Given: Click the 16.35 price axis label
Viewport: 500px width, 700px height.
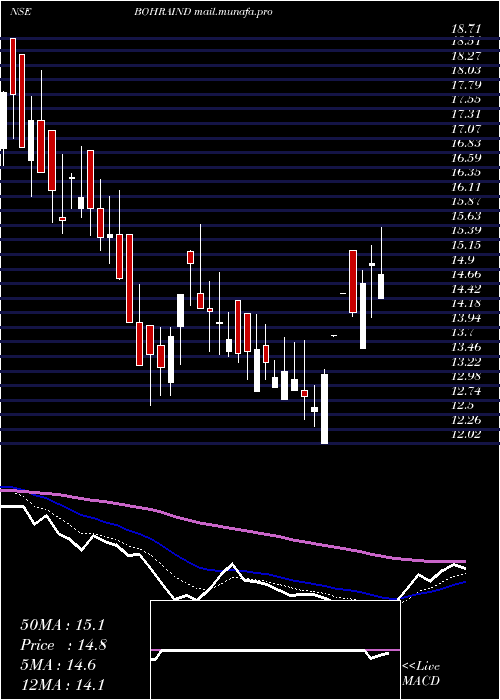Looking at the screenshot, I should 466,172.
